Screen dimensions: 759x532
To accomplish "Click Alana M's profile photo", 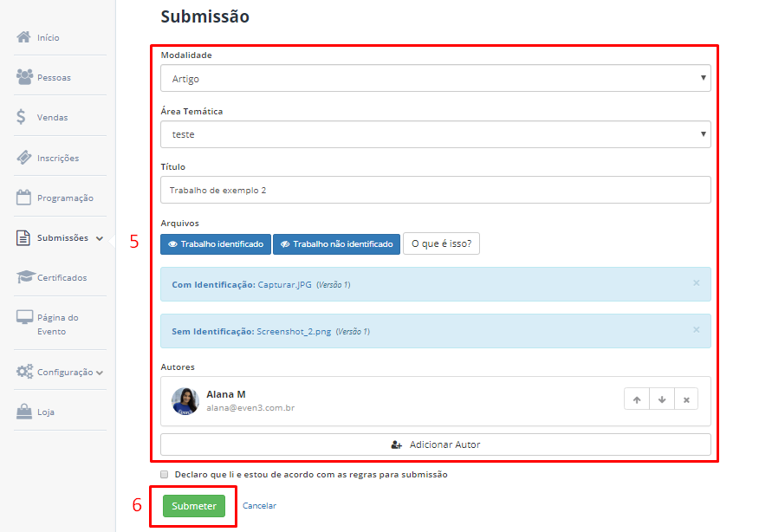I will pyautogui.click(x=185, y=401).
